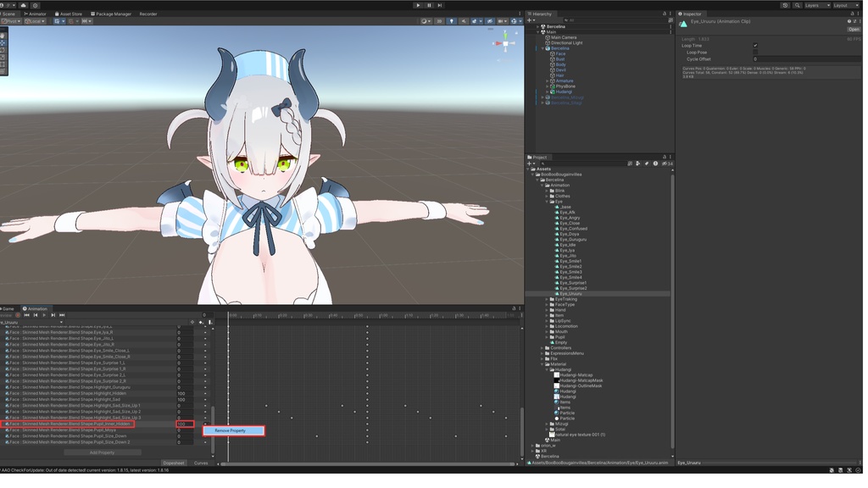This screenshot has height=488, width=868.
Task: Open the Layout dropdown
Action: (x=847, y=5)
